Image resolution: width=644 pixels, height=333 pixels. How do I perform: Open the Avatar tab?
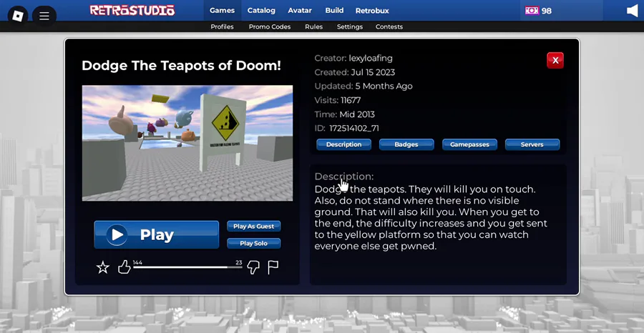[x=299, y=11]
